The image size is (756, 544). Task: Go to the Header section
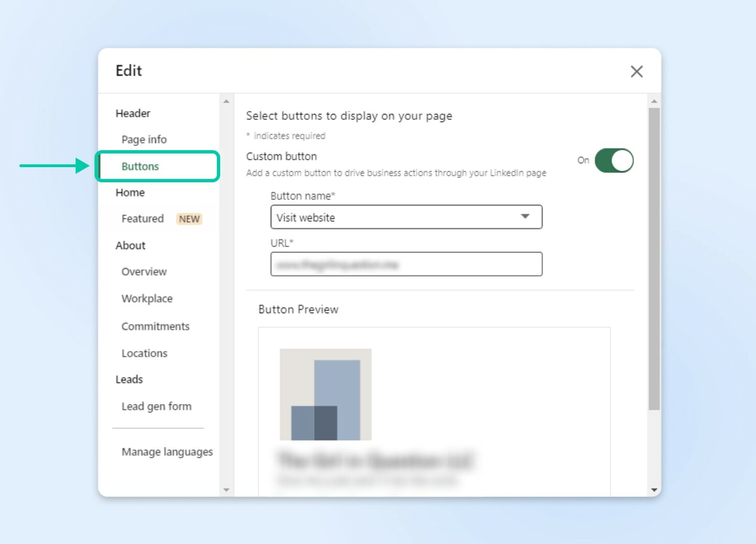[133, 113]
